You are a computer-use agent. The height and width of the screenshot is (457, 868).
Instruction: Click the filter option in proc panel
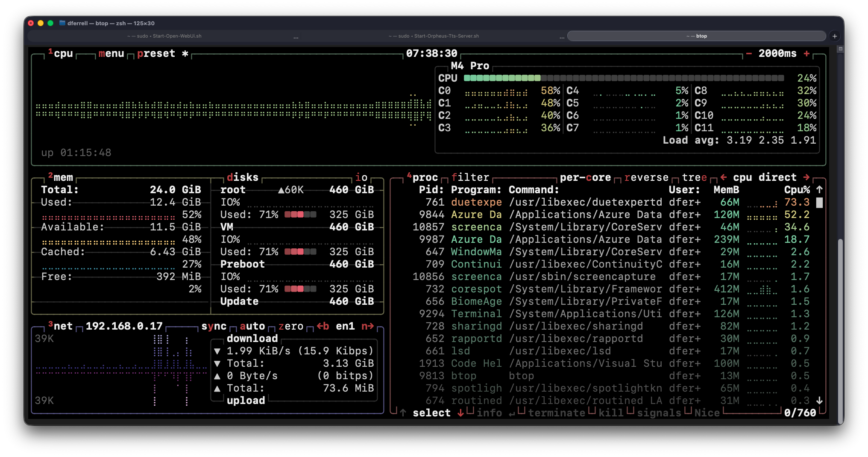click(470, 177)
